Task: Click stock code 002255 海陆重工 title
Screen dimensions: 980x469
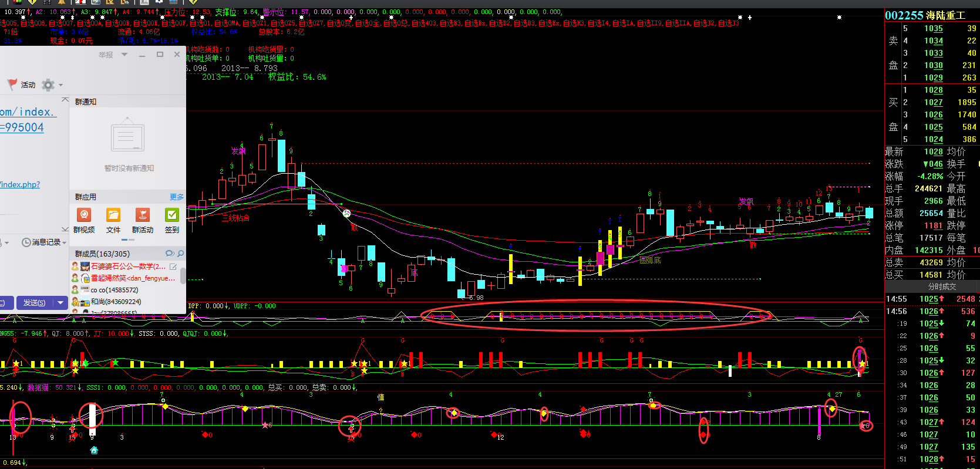Action: pyautogui.click(x=925, y=15)
